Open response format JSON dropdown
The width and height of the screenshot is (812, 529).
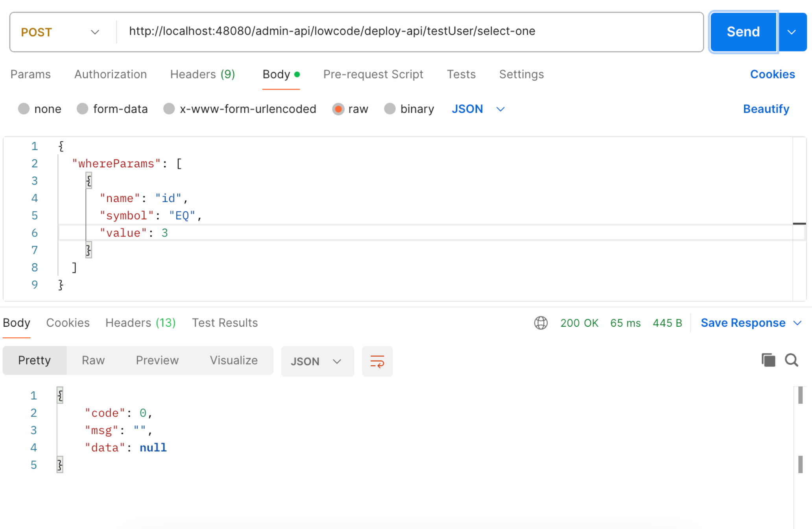click(317, 361)
